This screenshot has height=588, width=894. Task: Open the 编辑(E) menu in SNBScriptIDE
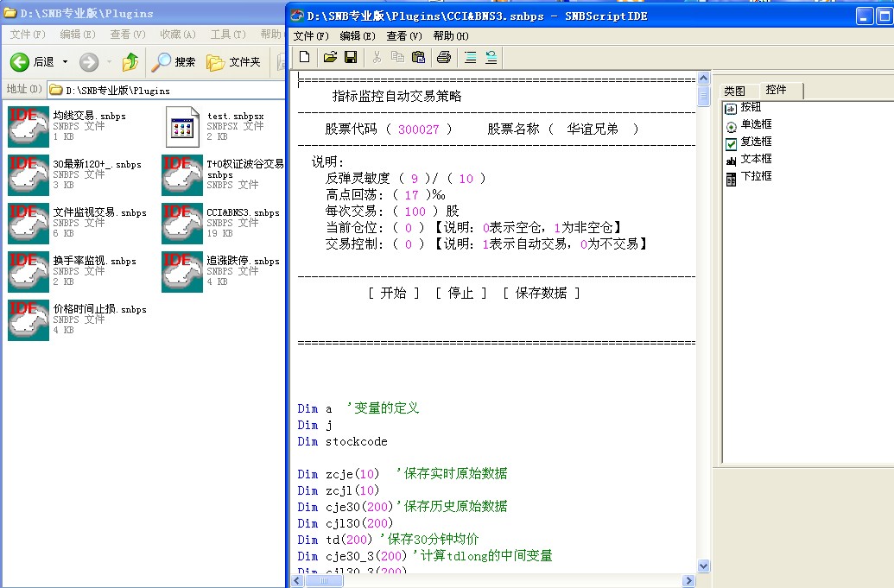pyautogui.click(x=357, y=36)
